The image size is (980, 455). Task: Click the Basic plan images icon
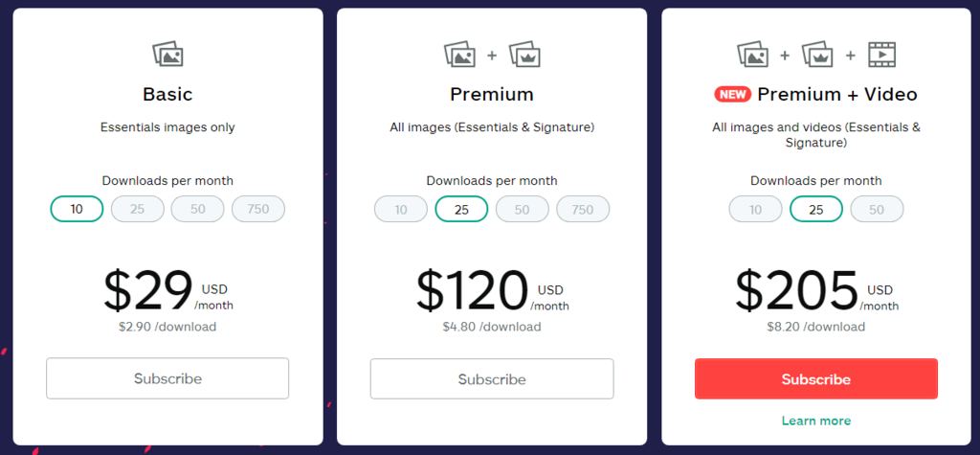pyautogui.click(x=167, y=54)
